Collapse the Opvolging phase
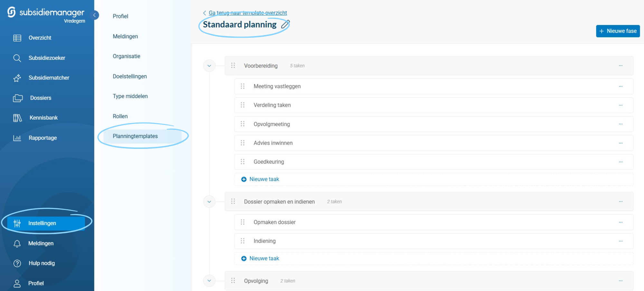644x291 pixels. (x=209, y=280)
